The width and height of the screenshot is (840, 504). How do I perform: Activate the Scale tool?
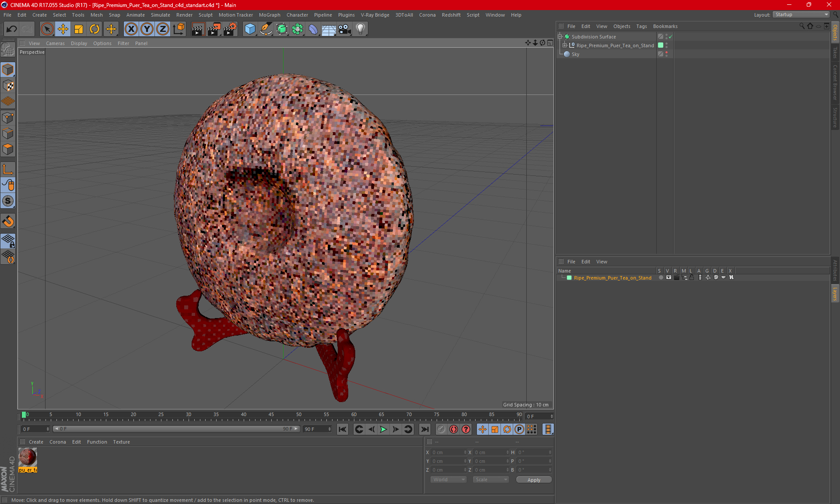pos(79,29)
